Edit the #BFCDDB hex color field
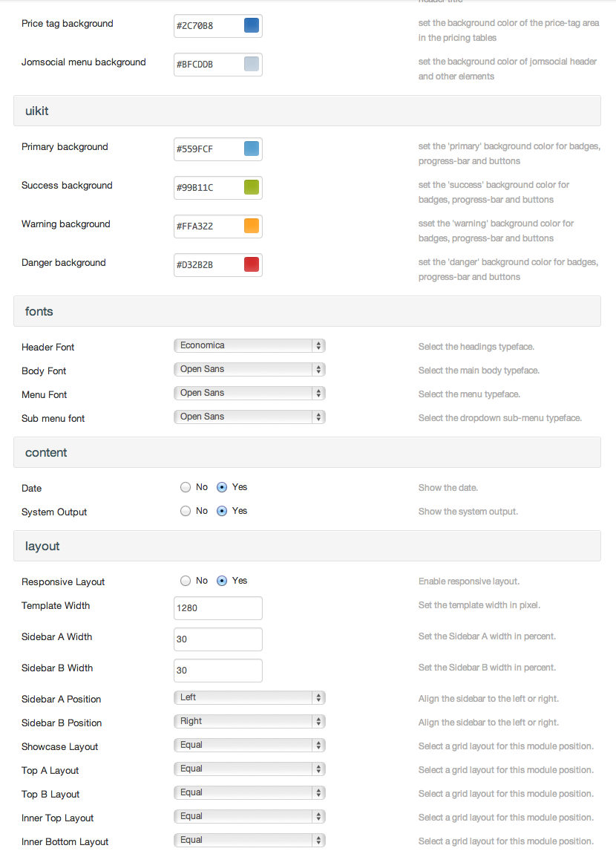The width and height of the screenshot is (616, 854). pos(217,65)
